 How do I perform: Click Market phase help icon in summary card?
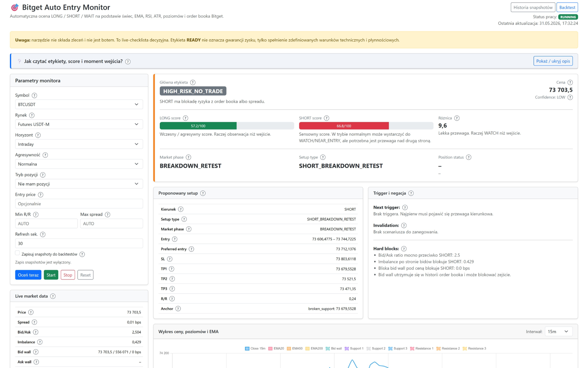[x=188, y=157]
